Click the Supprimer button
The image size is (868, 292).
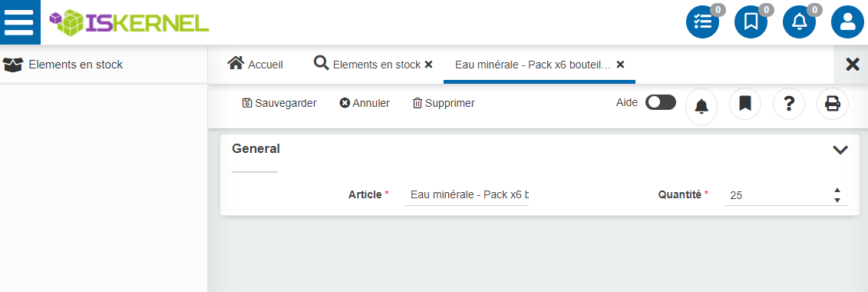pyautogui.click(x=444, y=103)
